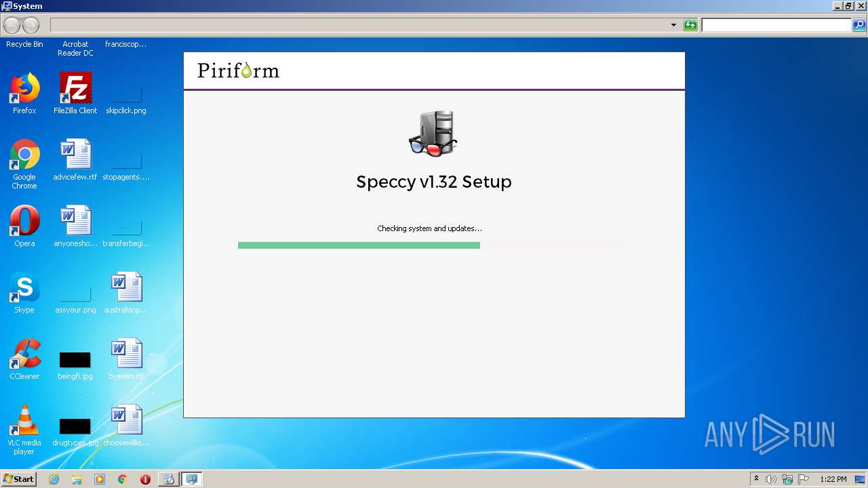Click the Speccy computer-with-glasses icon
The width and height of the screenshot is (868, 488).
click(x=433, y=134)
